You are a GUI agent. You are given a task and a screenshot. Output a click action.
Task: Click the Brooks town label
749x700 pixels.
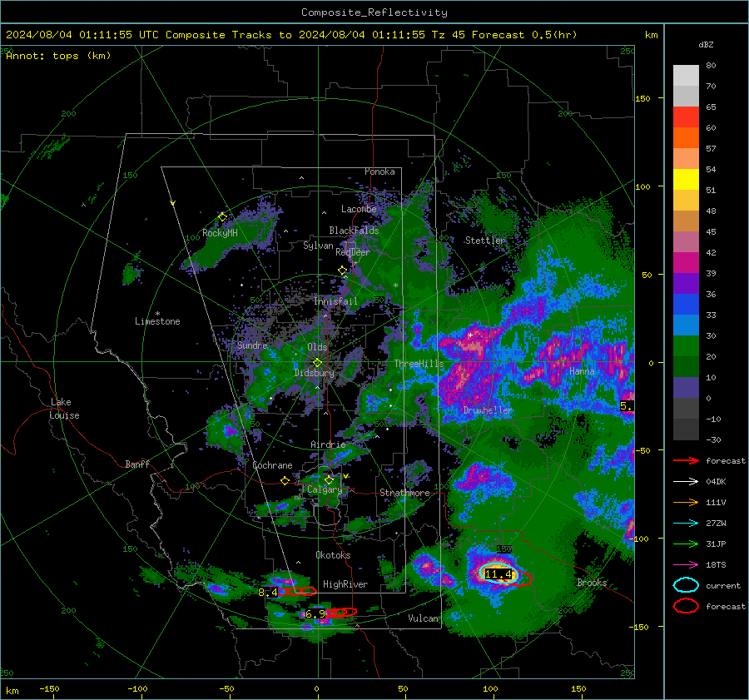point(592,583)
